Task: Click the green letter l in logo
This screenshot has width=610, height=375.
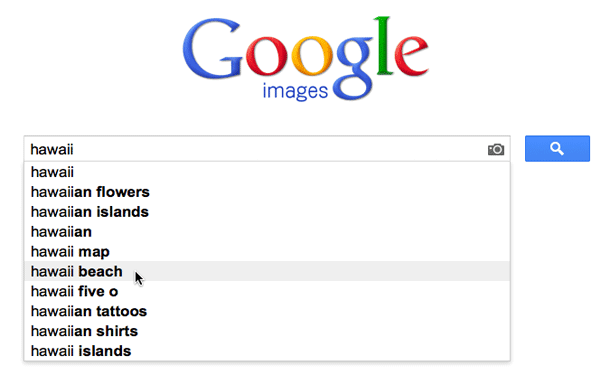Action: 383,46
